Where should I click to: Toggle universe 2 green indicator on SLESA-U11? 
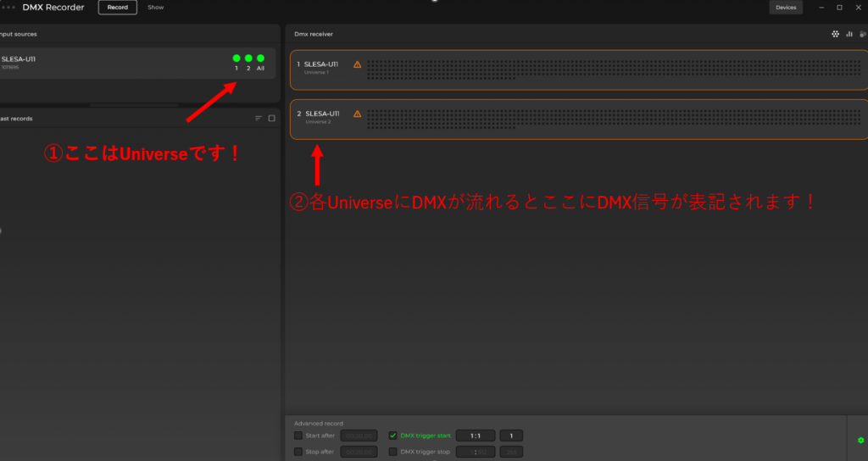point(248,58)
